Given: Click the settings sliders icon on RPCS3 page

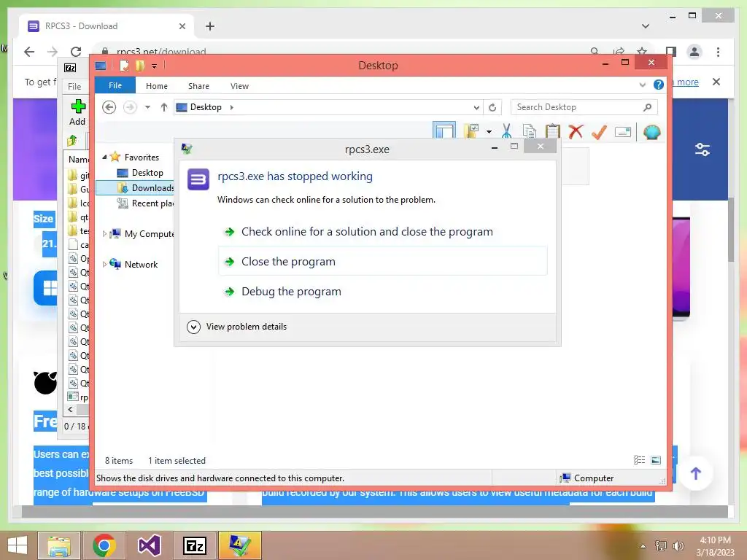Looking at the screenshot, I should (703, 150).
